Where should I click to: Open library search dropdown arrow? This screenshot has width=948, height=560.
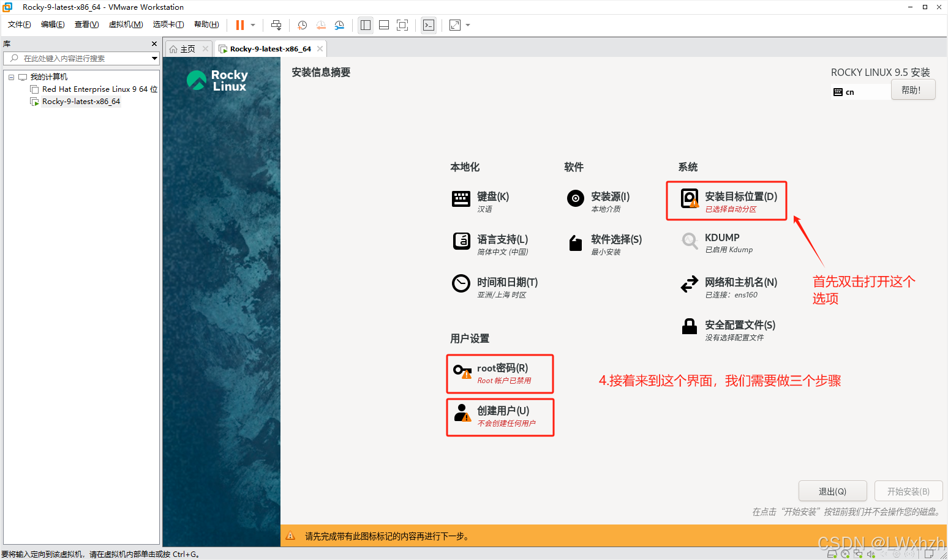[x=154, y=58]
